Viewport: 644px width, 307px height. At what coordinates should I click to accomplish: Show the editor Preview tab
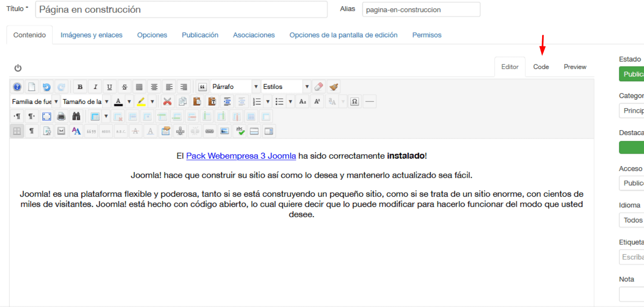click(x=575, y=67)
